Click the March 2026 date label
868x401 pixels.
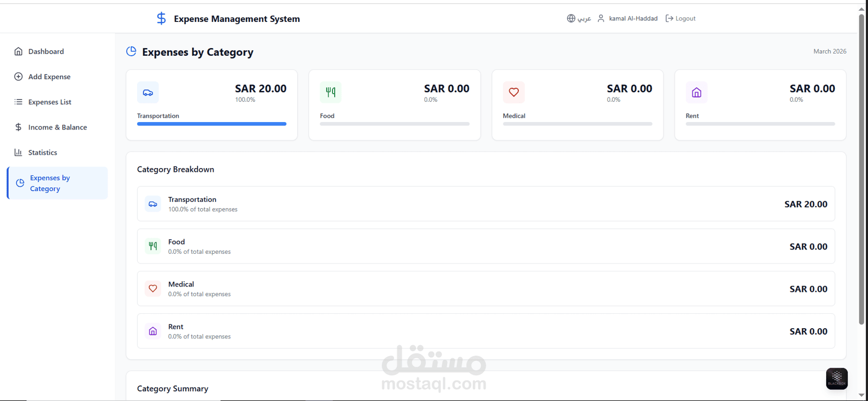[829, 51]
